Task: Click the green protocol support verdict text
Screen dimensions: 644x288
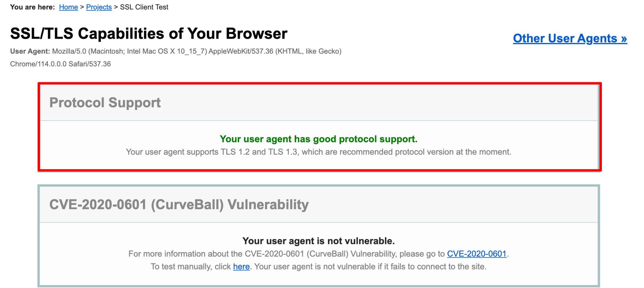Action: [319, 139]
